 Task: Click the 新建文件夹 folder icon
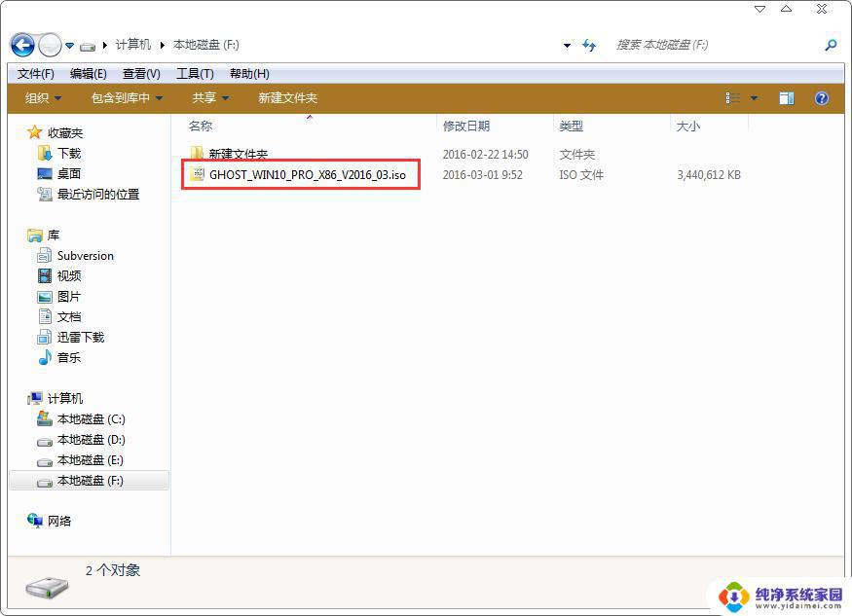point(197,154)
